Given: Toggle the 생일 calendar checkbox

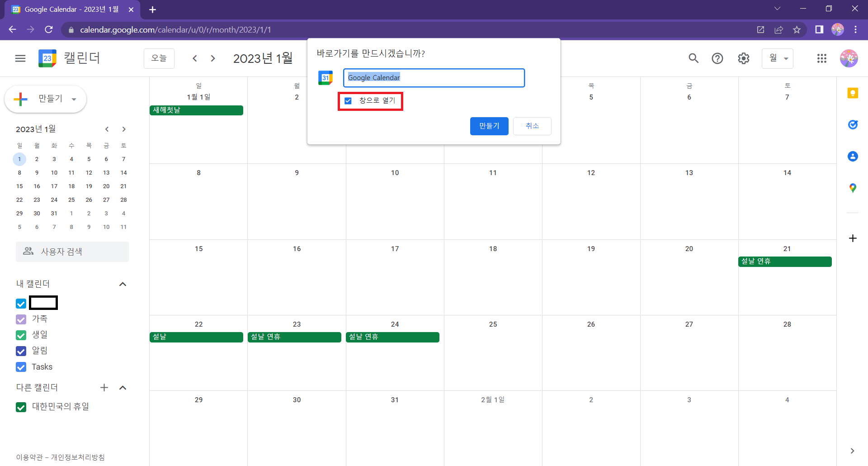Looking at the screenshot, I should tap(21, 335).
